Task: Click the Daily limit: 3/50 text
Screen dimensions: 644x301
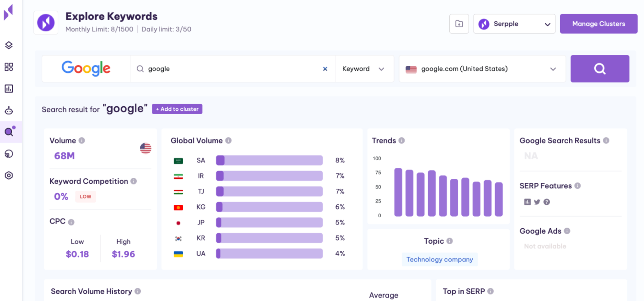Action: (166, 29)
